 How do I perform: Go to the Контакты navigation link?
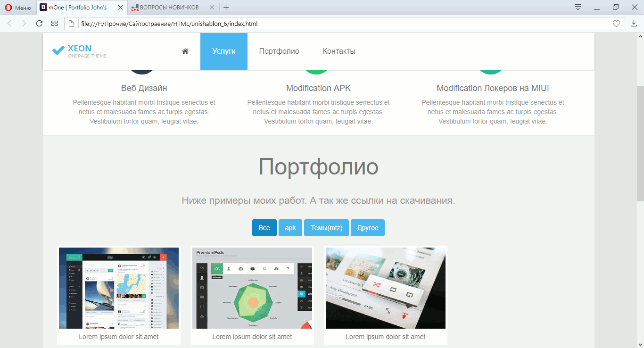pyautogui.click(x=339, y=51)
